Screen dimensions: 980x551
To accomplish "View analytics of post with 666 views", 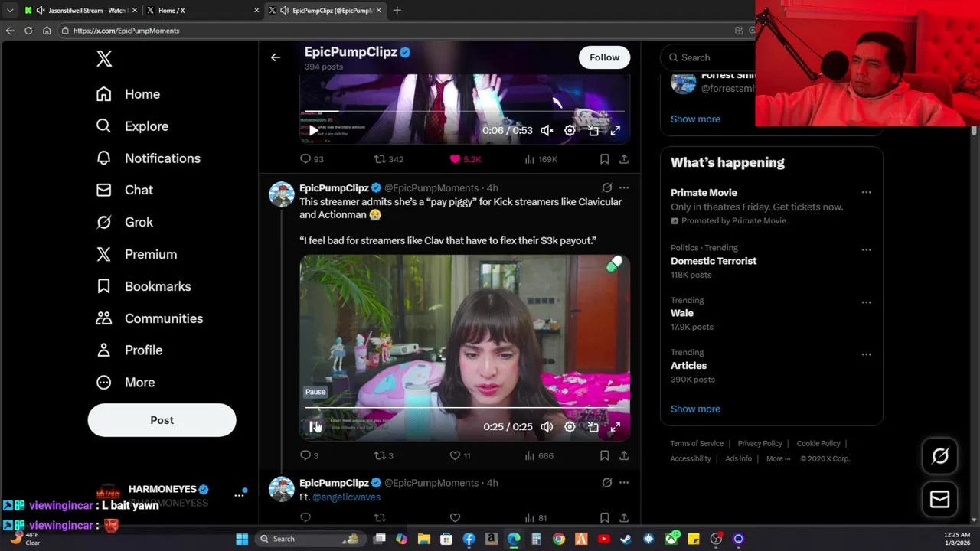I will (x=538, y=455).
